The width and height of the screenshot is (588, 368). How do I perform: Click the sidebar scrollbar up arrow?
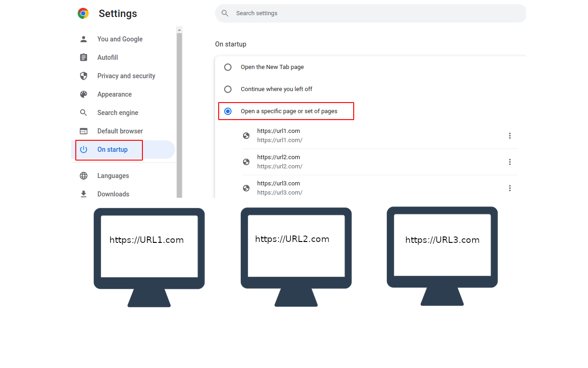pos(180,30)
